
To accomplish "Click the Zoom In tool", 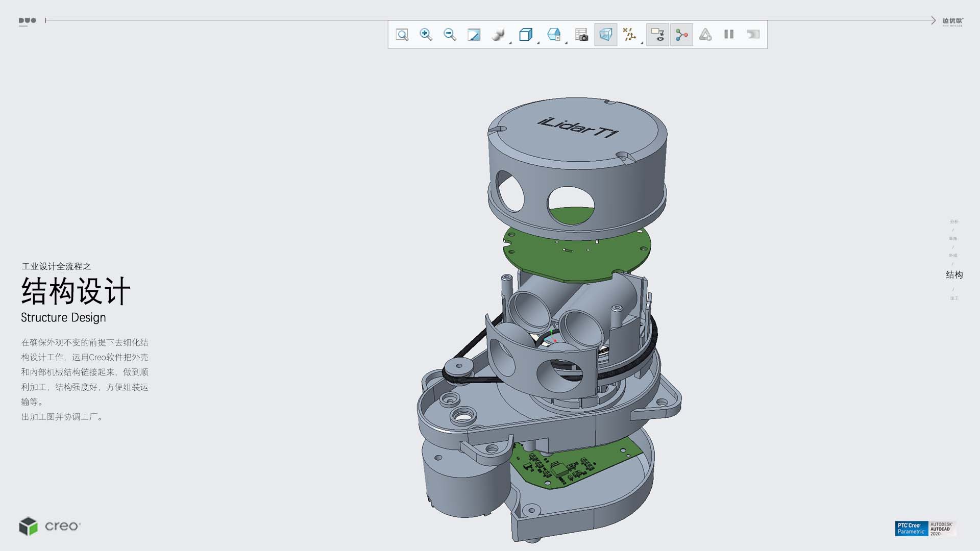I will point(426,35).
